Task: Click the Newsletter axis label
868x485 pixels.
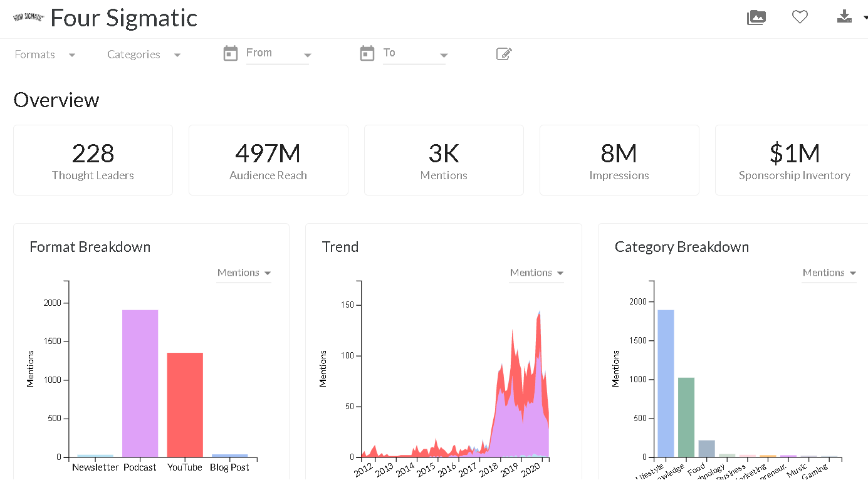Action: [95, 467]
